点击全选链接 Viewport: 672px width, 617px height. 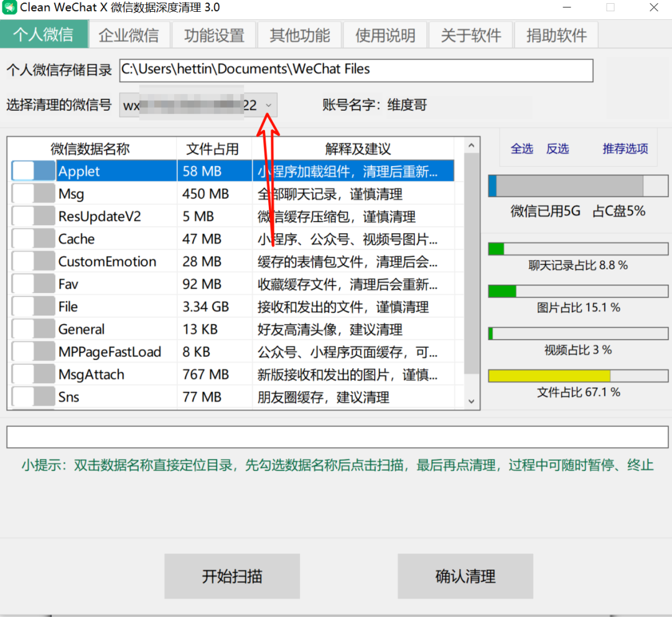(521, 149)
